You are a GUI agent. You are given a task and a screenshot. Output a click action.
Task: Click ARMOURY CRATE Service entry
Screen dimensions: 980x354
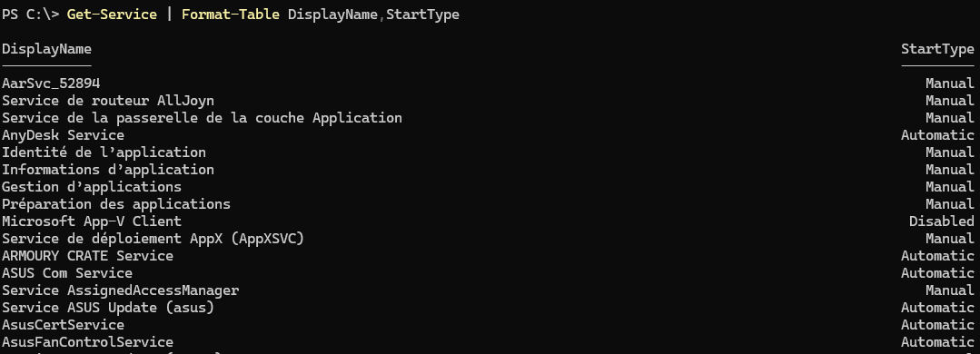pyautogui.click(x=87, y=256)
